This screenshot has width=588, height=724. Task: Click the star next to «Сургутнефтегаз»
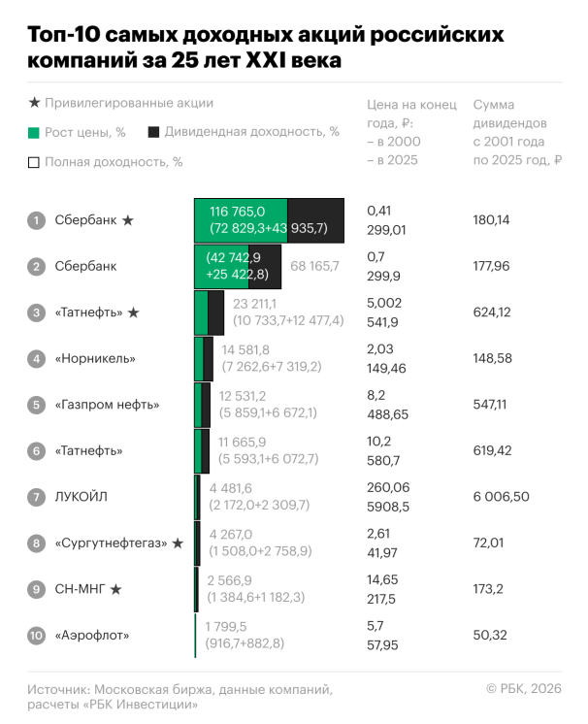coord(178,543)
